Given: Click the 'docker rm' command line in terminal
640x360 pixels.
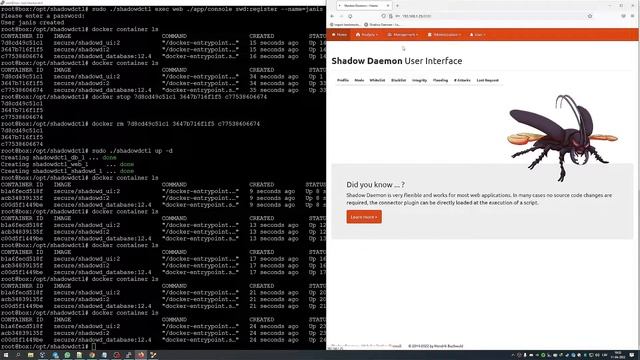Looking at the screenshot, I should click(130, 124).
